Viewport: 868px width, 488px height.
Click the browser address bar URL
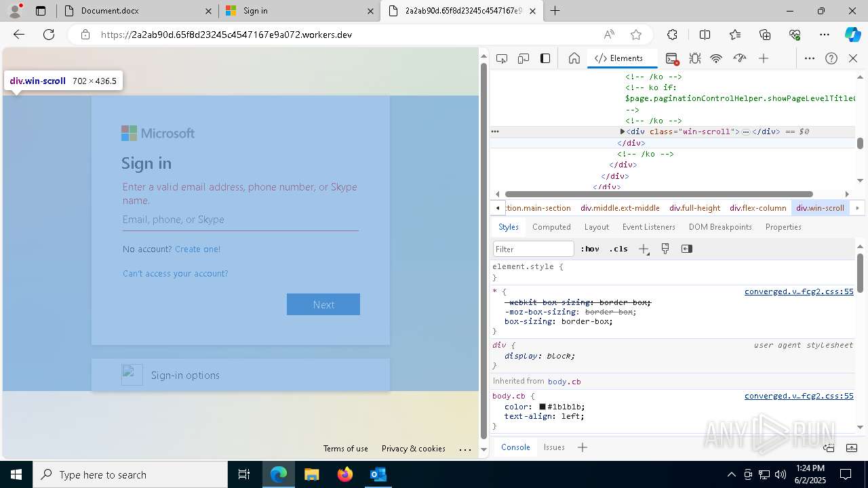pos(226,35)
